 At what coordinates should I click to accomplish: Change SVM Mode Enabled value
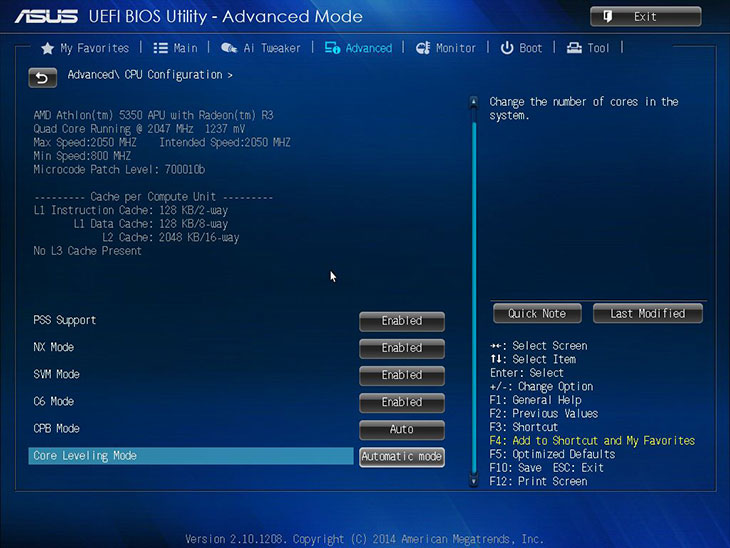click(x=402, y=375)
